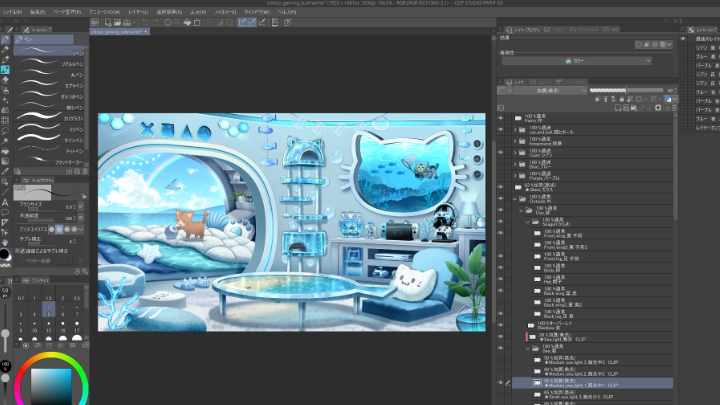This screenshot has height=405, width=720.
Task: Show the Blue folder layer
Action: point(501,164)
